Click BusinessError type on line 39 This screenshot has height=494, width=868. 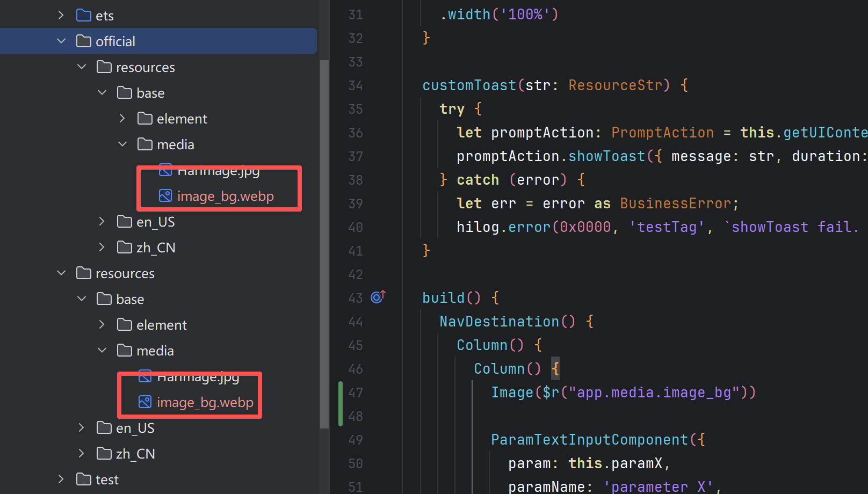676,204
